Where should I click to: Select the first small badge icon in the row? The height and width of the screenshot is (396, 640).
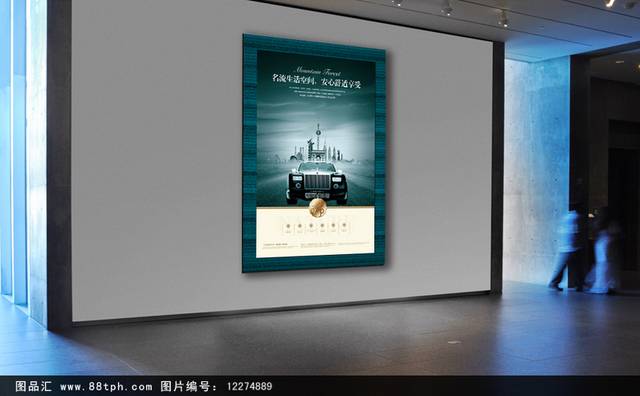[288, 227]
